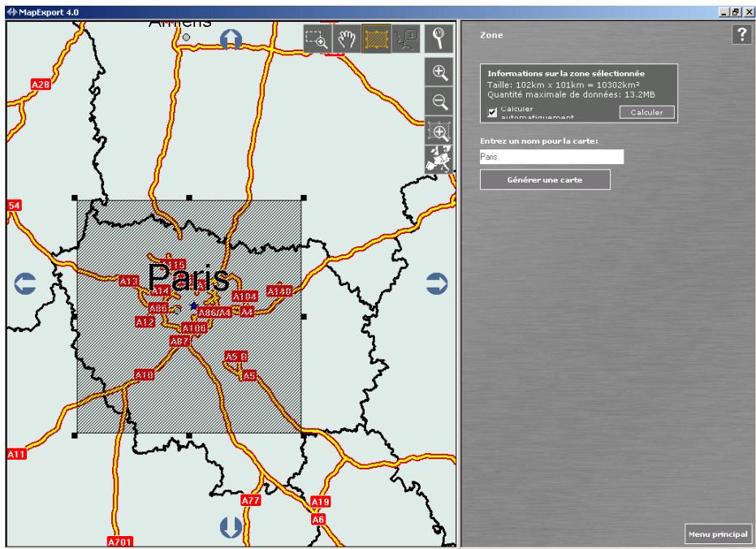Click the MapExport 4.0 title bar icon
The width and height of the screenshot is (756, 549).
[12, 12]
